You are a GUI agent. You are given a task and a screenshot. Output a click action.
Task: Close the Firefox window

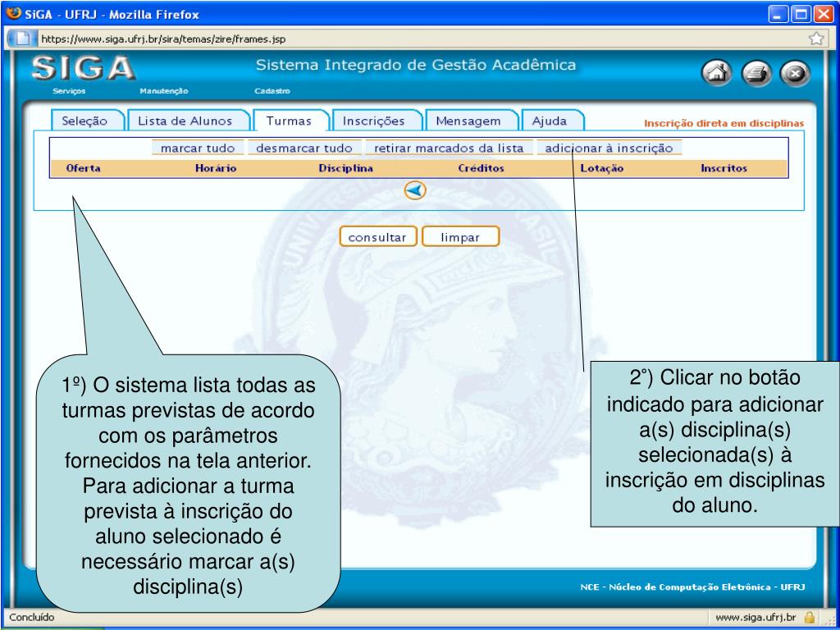(824, 15)
